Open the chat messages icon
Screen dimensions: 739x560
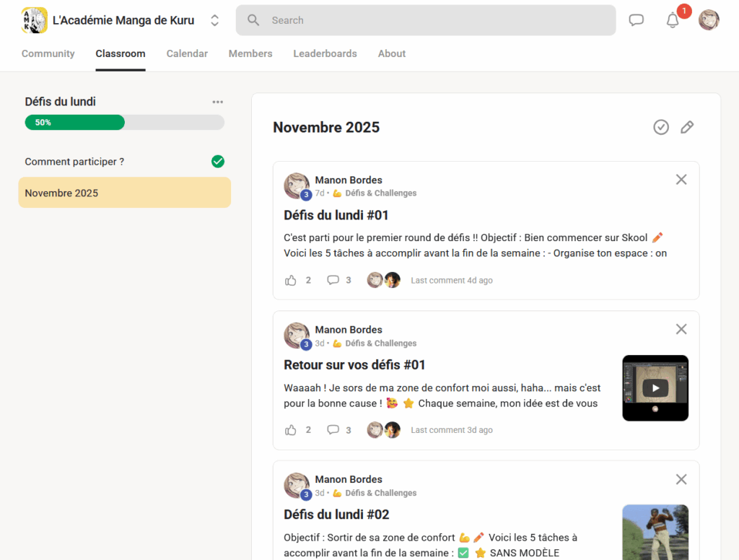tap(636, 19)
